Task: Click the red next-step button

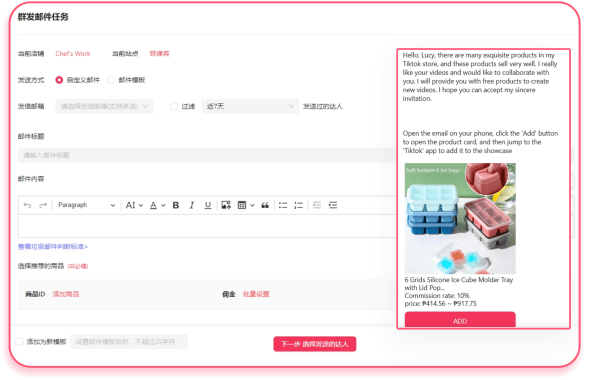Action: pyautogui.click(x=315, y=344)
